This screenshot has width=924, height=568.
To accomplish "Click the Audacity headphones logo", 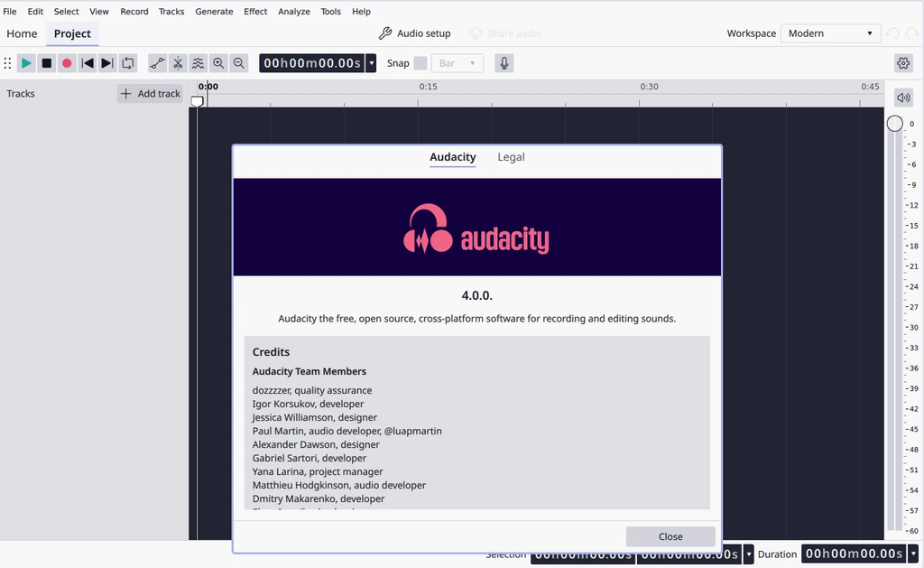I will tap(427, 228).
